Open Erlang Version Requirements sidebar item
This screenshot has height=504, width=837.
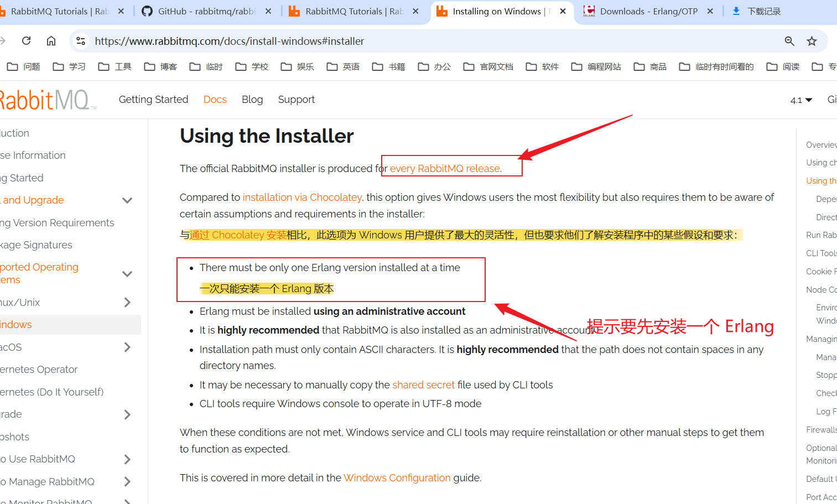tap(57, 222)
